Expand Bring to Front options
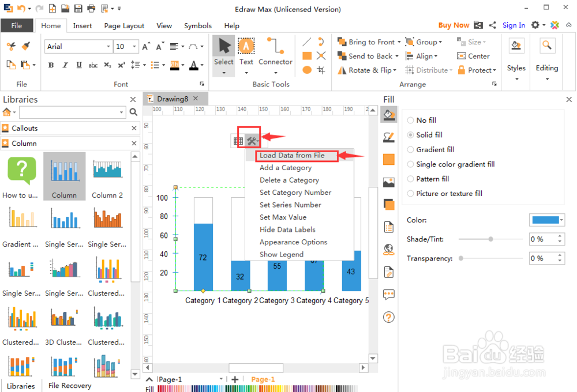The image size is (577, 392). pos(399,42)
